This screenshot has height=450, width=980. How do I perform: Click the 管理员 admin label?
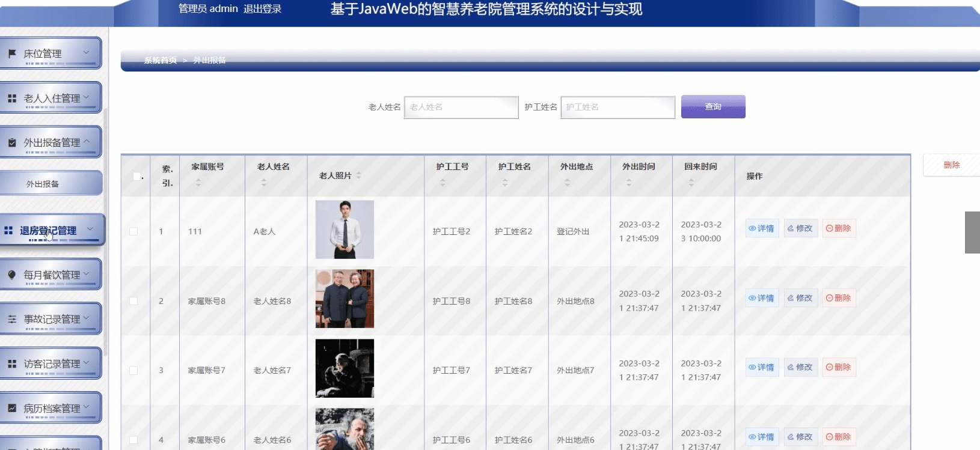(208, 9)
